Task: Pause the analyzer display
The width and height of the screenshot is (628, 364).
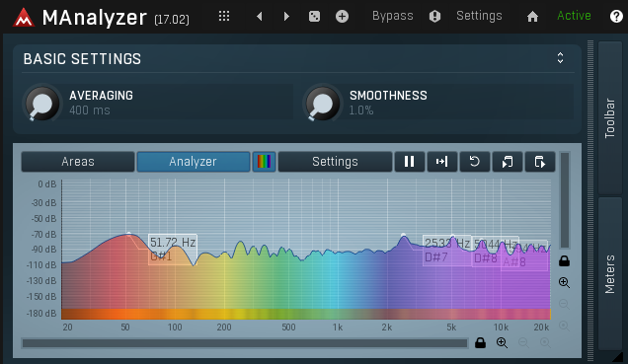Action: tap(410, 162)
